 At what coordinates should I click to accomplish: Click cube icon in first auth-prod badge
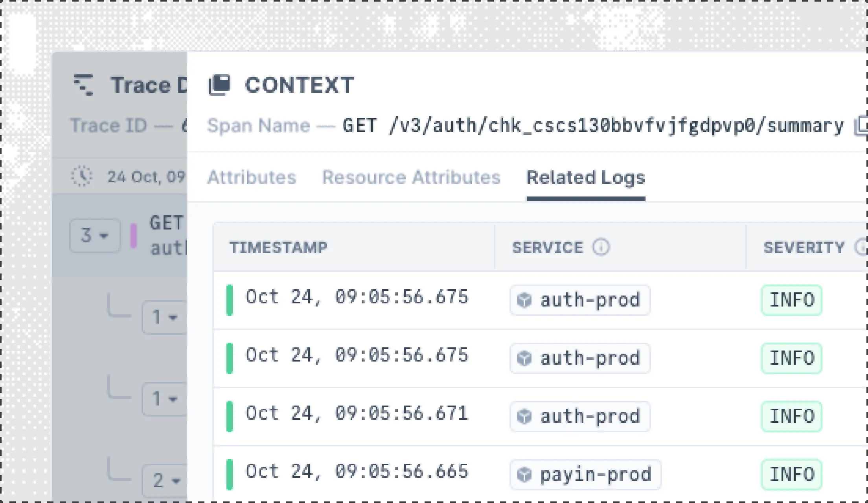(x=524, y=300)
